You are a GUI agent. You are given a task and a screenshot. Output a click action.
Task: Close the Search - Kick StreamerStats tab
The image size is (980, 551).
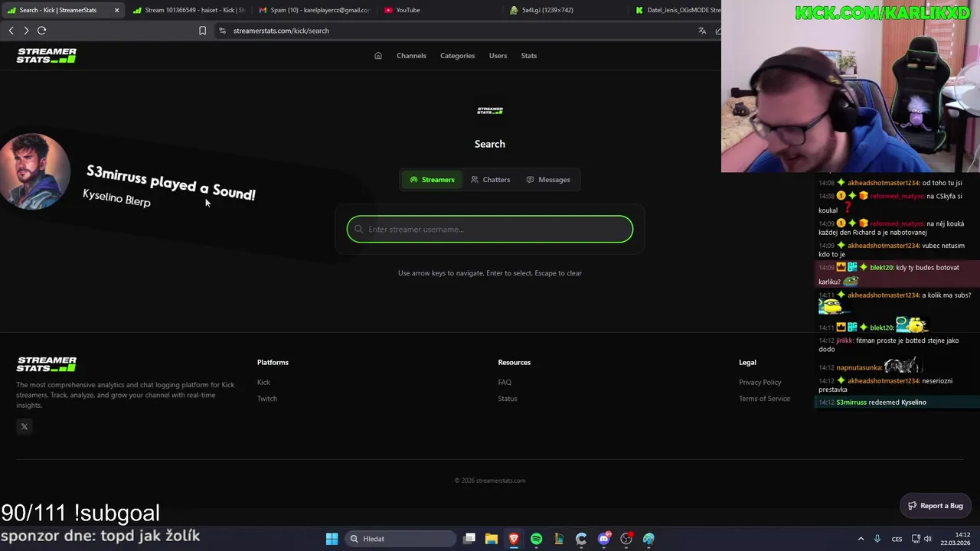pyautogui.click(x=116, y=10)
